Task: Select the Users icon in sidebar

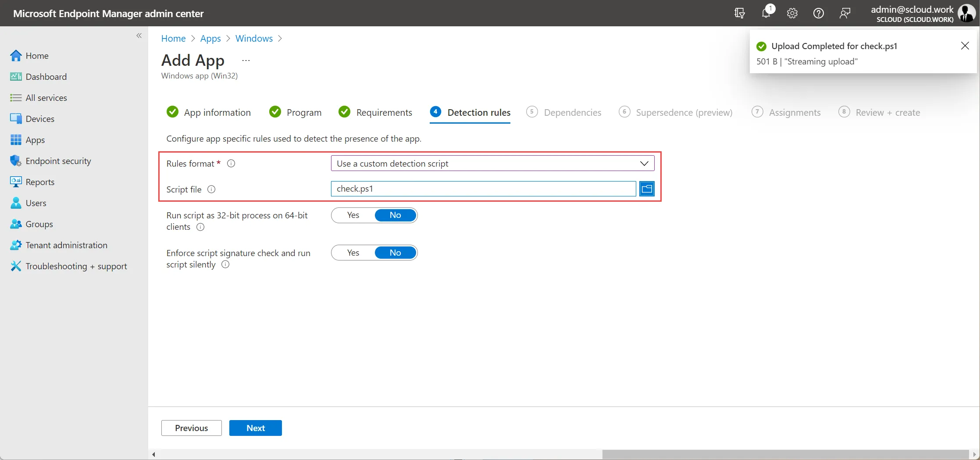Action: pyautogui.click(x=16, y=203)
